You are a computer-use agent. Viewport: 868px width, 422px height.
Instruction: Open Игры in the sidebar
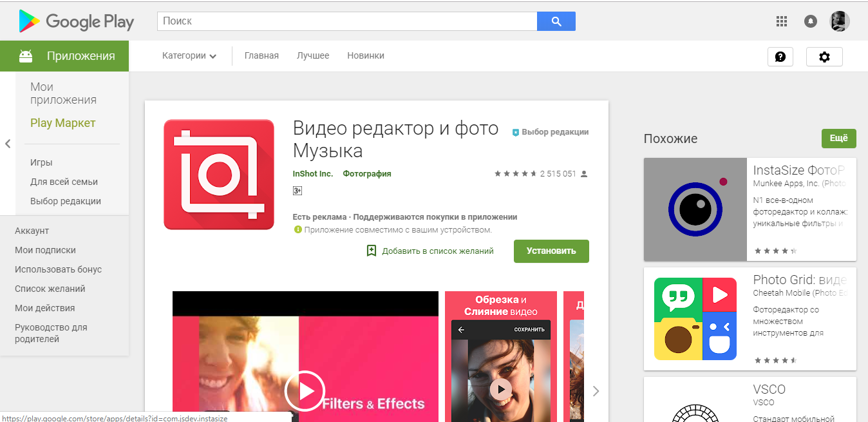coord(41,162)
